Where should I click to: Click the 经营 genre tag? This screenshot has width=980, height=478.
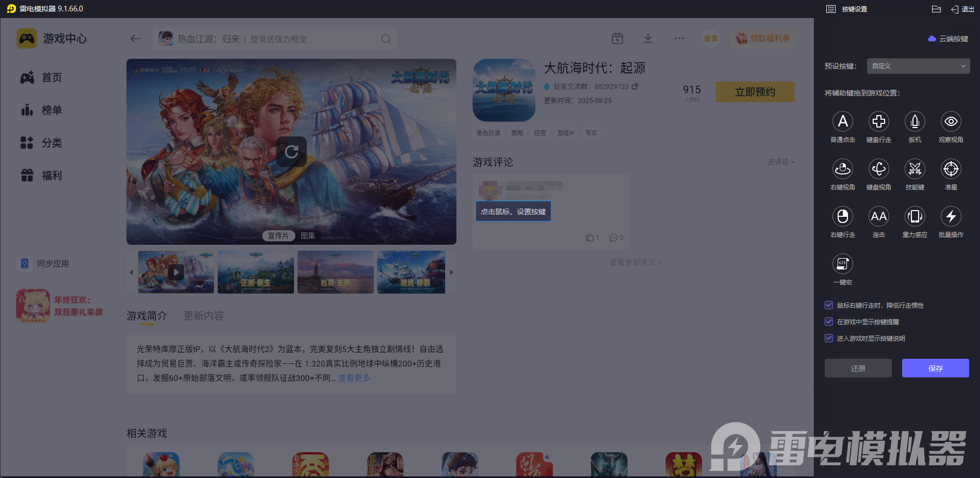(x=540, y=133)
